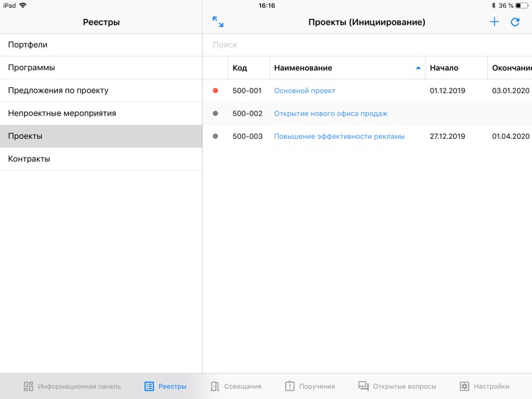The width and height of the screenshot is (532, 399).
Task: Tap code 500-002 cell
Action: pyautogui.click(x=248, y=113)
